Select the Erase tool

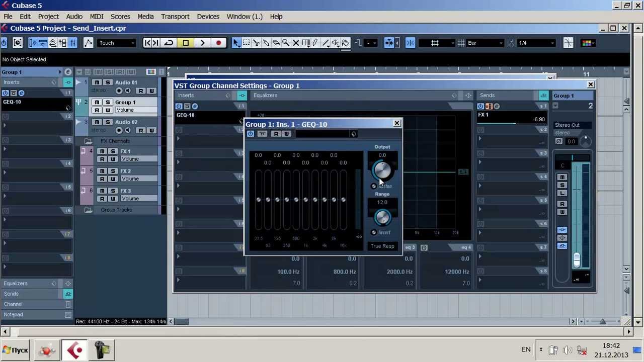(276, 43)
